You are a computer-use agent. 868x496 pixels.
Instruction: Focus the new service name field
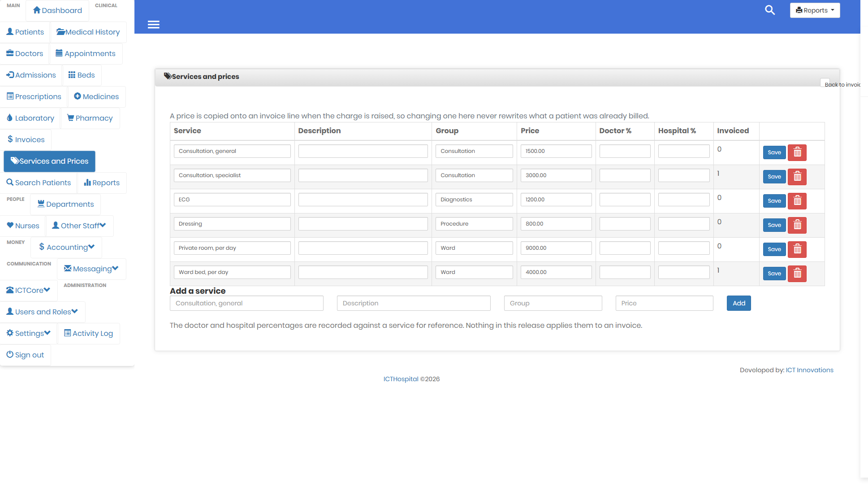tap(246, 303)
